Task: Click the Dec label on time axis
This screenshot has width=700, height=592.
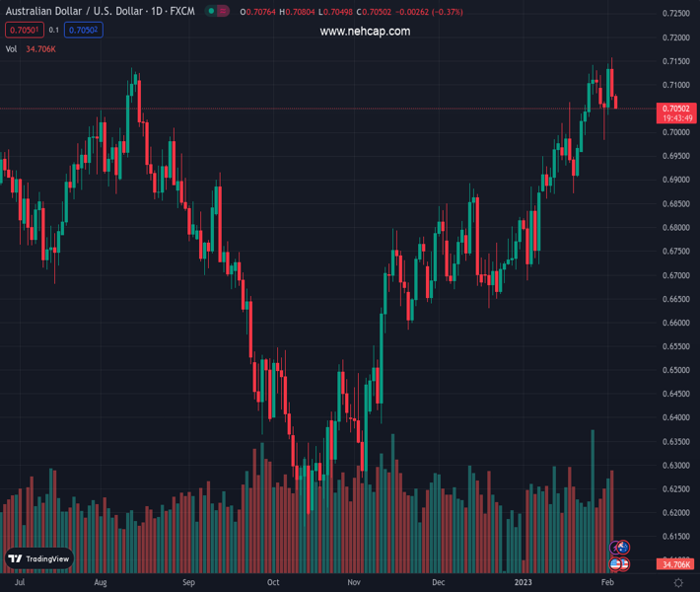Action: click(439, 582)
